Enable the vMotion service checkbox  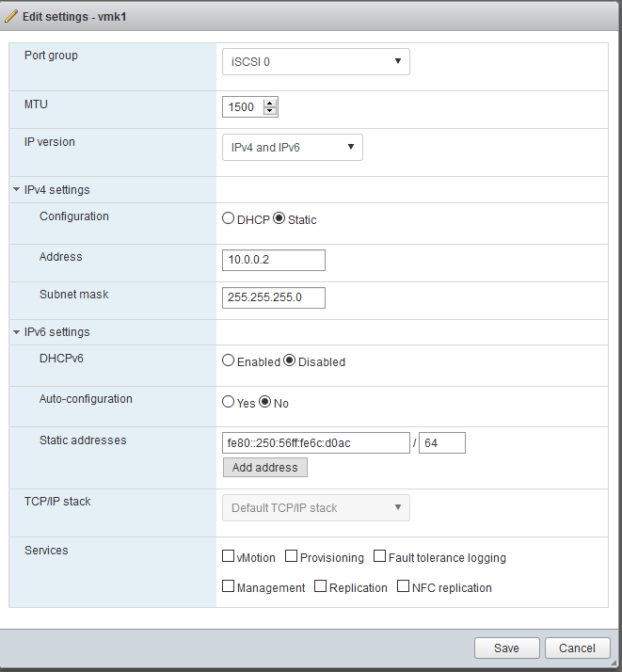228,556
